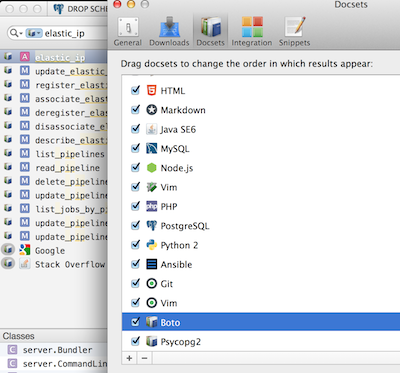Select the elastic_ip attribute result

53,57
